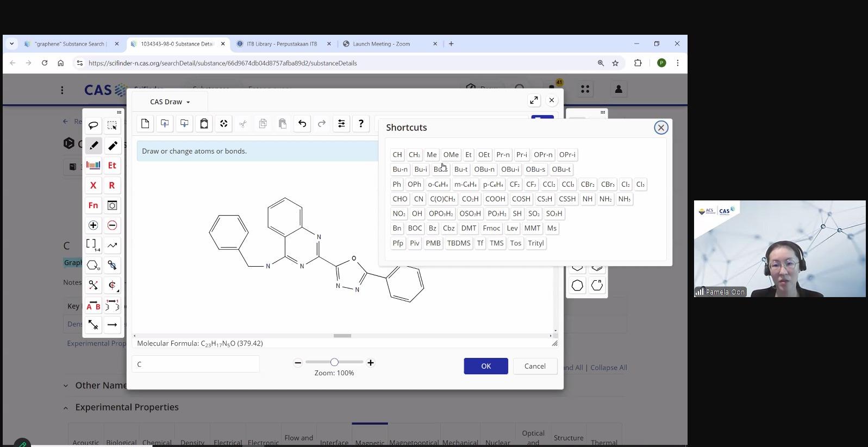Select the Lasso selection tool
Screen dimensions: 868x447
[93, 125]
